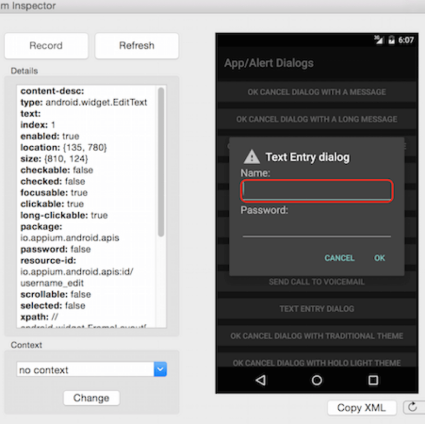Click the Change context button
Screen dimensions: 425x424
pyautogui.click(x=91, y=398)
